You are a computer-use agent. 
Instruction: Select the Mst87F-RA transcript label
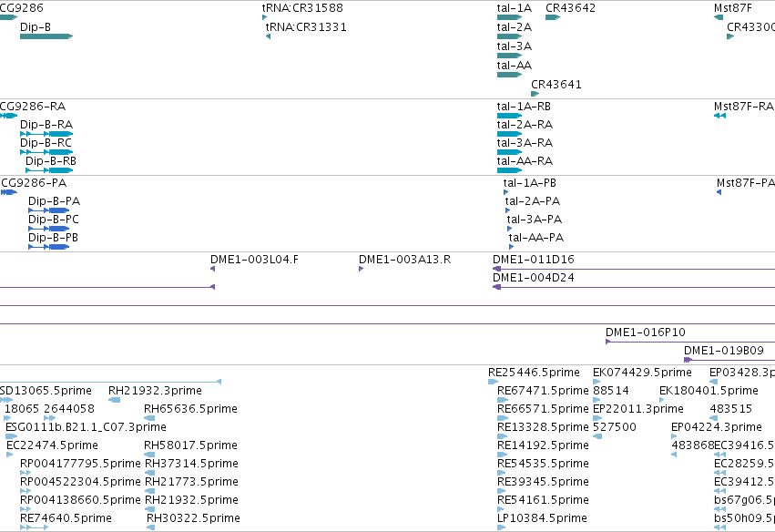744,107
